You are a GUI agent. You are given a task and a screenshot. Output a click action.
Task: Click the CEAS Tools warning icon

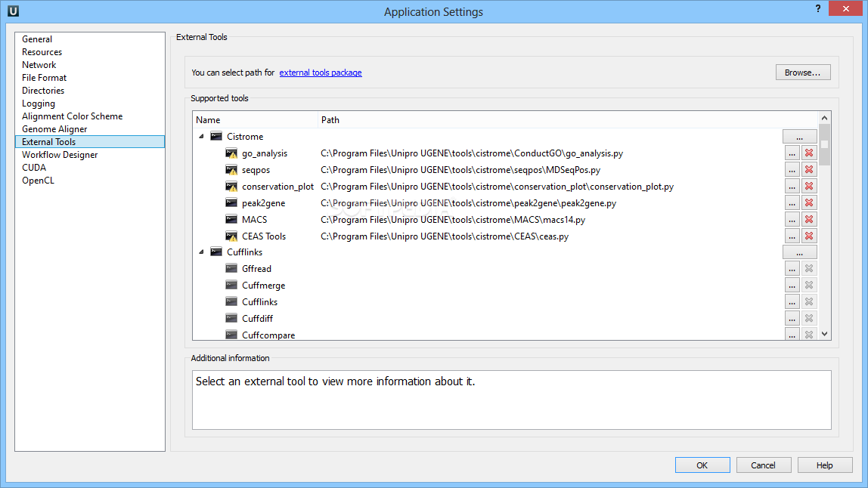[x=231, y=236]
